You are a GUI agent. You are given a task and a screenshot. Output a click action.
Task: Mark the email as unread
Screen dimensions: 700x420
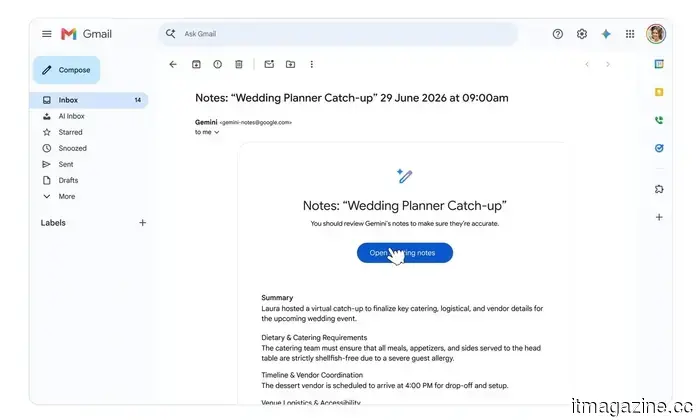pos(269,64)
